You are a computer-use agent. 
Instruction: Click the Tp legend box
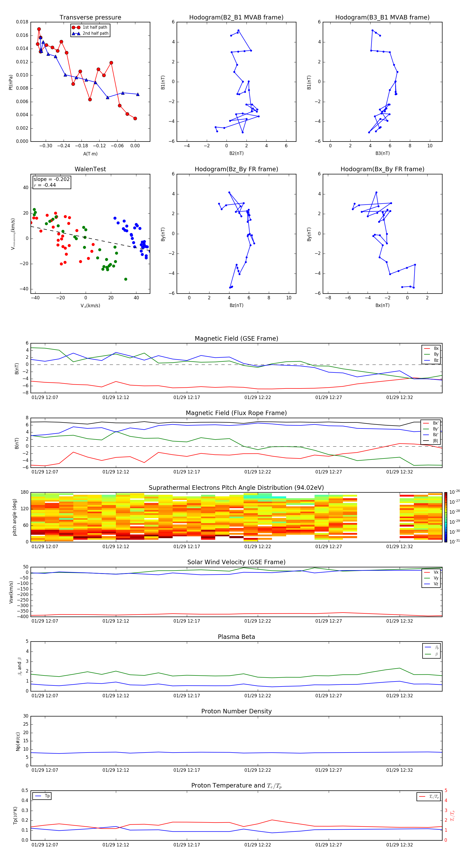tap(42, 796)
